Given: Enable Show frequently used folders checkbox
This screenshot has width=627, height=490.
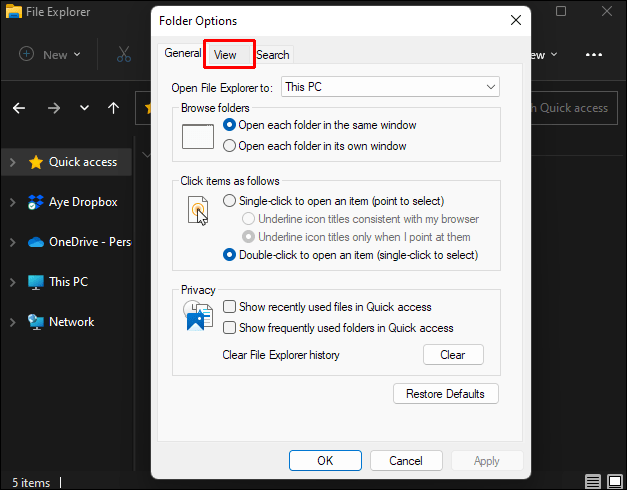Looking at the screenshot, I should tap(230, 328).
